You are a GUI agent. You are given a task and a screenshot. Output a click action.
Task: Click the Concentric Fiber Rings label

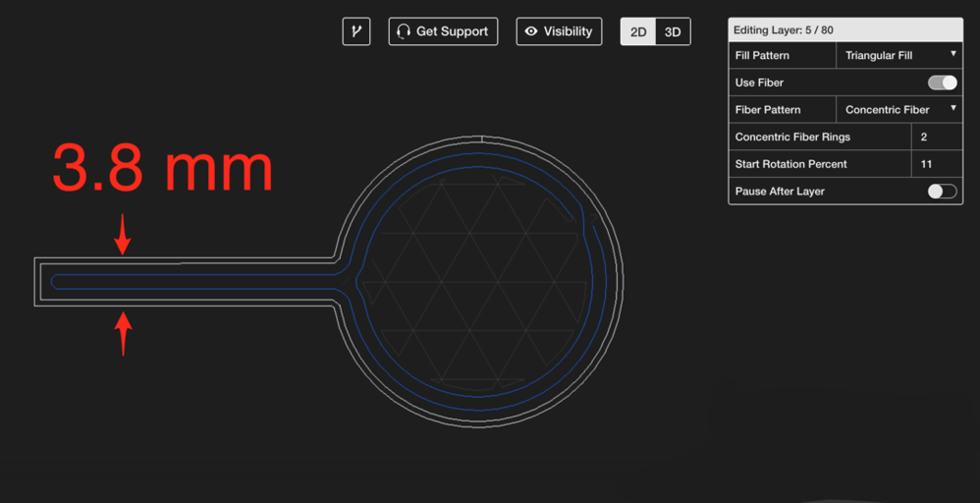792,137
